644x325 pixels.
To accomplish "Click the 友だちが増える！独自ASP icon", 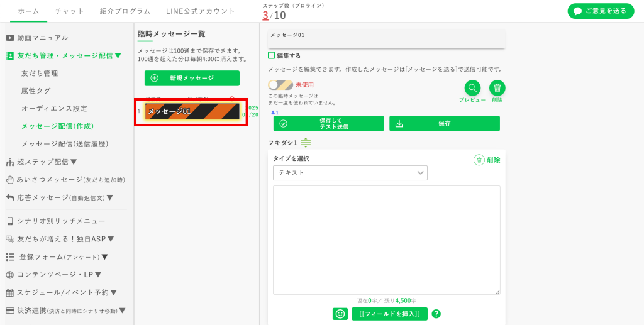I will tap(10, 239).
